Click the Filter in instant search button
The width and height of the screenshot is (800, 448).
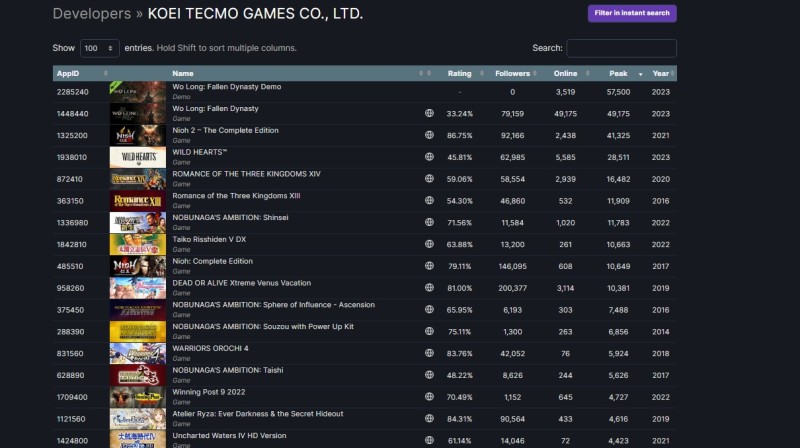(x=632, y=13)
